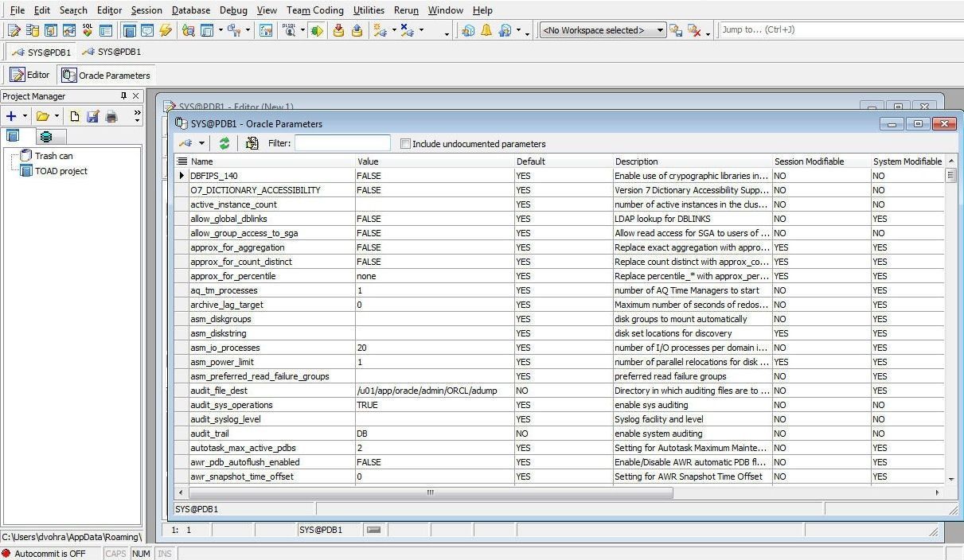Screen dimensions: 964x560
Task: Click the save icon in Project Manager toolbar
Action: [x=92, y=116]
